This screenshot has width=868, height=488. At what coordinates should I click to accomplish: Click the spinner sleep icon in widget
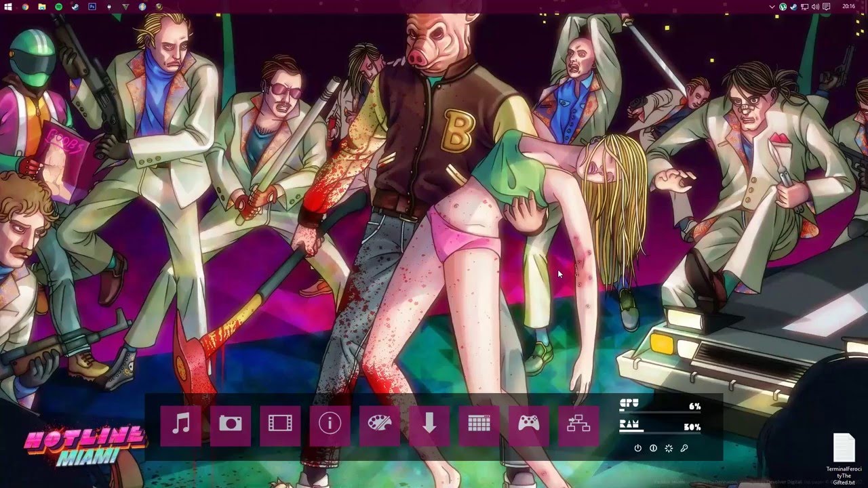[669, 448]
